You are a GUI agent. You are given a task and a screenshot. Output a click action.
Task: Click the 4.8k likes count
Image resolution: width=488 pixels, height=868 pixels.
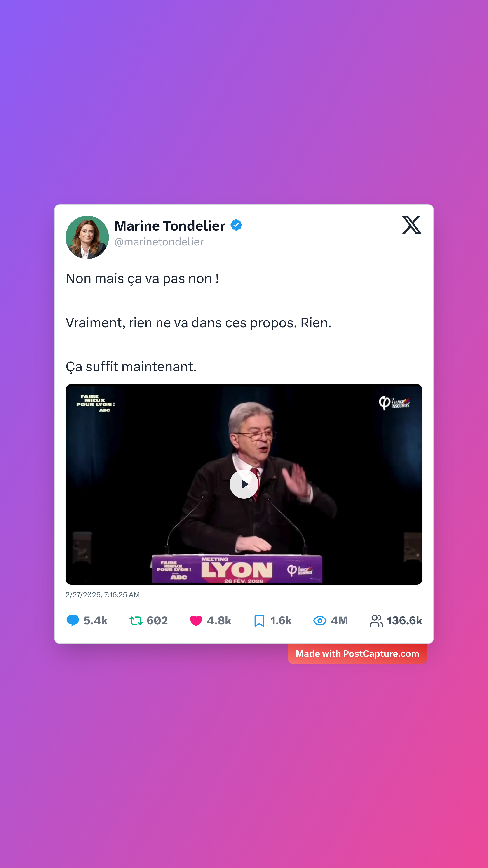coord(219,620)
